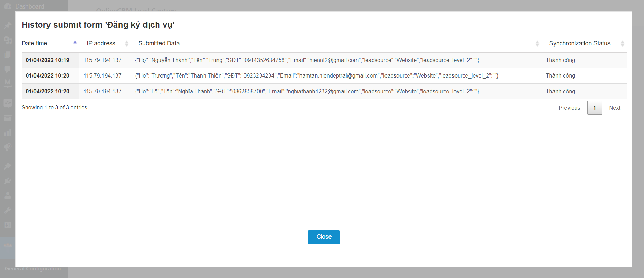
Task: Click 'Thành công' status for nghiathanh1232 entry
Action: (560, 91)
